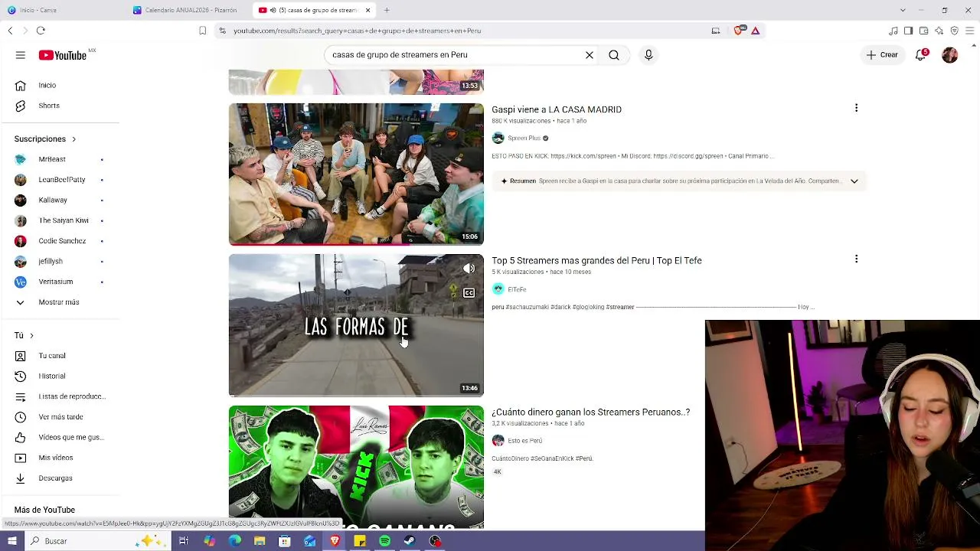Screen dimensions: 980x551
Task: Open the Windows Start menu
Action: pyautogui.click(x=11, y=541)
